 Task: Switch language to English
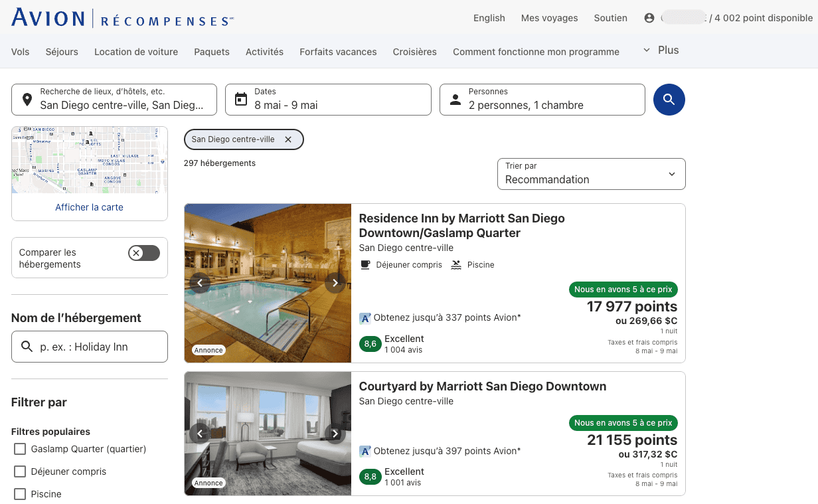click(489, 18)
